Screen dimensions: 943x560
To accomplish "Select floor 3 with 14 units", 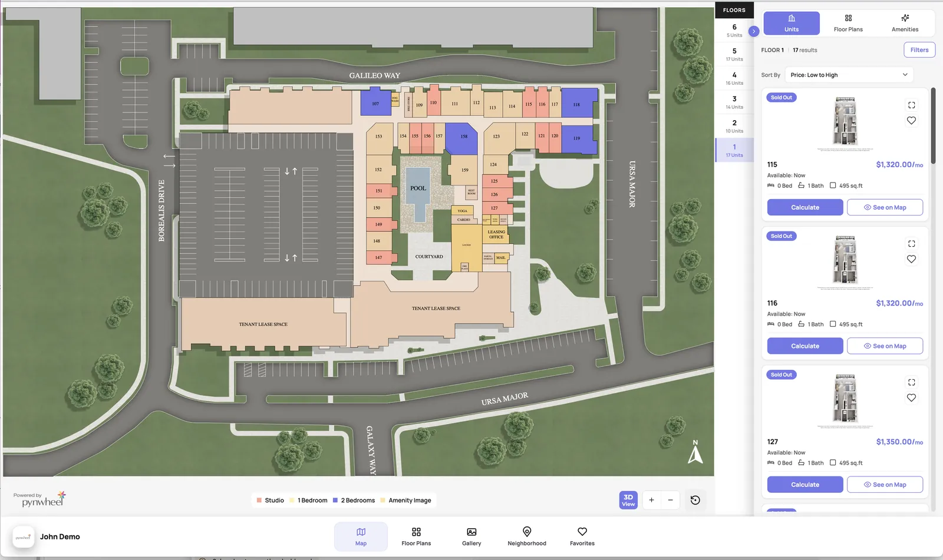I will tap(734, 102).
